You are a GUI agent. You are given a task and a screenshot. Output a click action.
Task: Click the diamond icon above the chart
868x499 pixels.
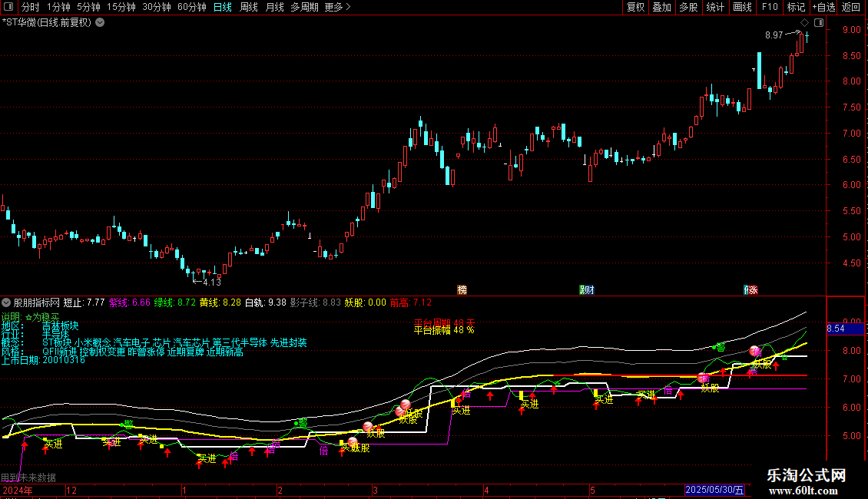pos(805,23)
